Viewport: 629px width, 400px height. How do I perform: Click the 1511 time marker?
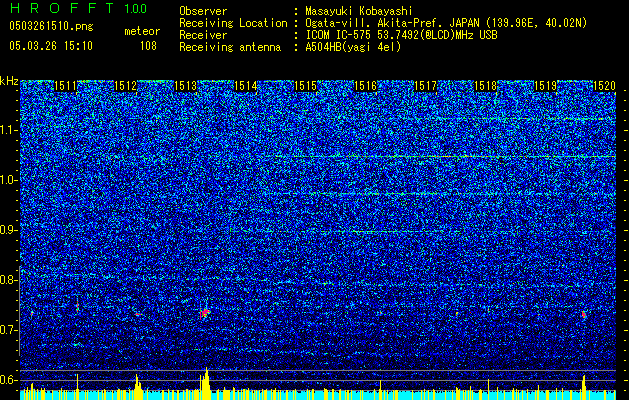(65, 86)
